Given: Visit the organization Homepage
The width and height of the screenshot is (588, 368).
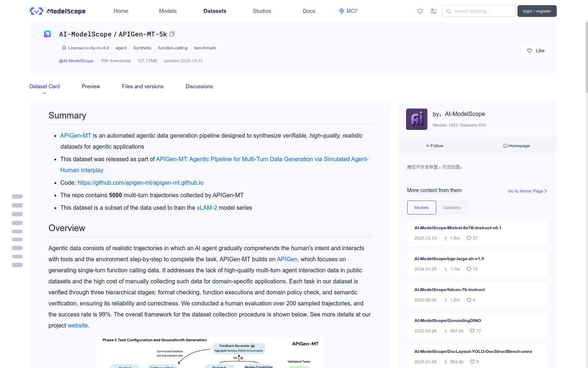Looking at the screenshot, I should coord(516,146).
